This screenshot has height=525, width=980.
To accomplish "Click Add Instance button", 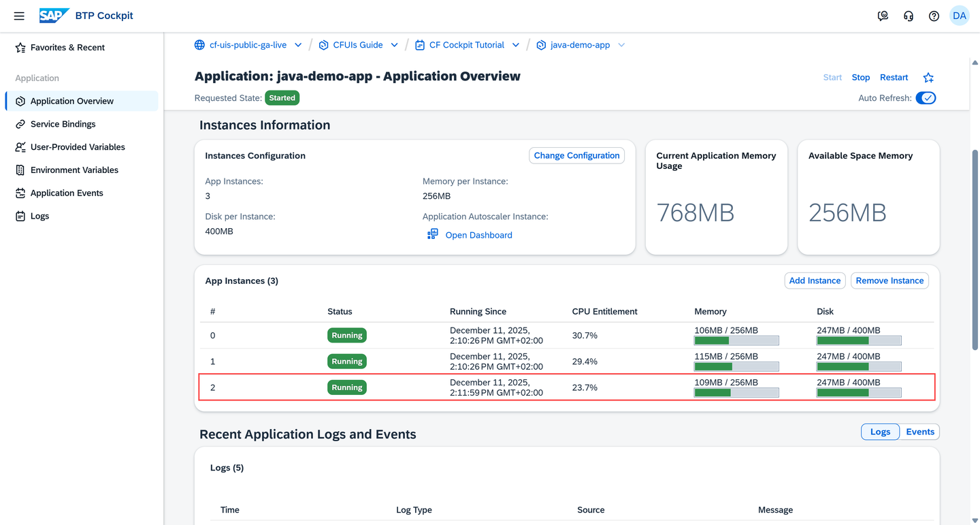I will point(815,281).
